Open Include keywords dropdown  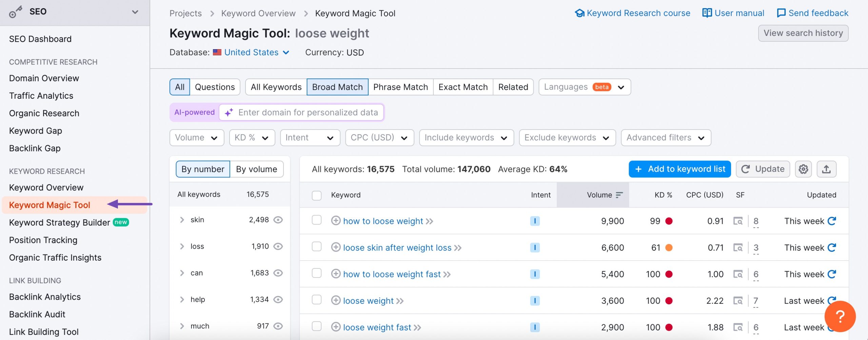(466, 137)
